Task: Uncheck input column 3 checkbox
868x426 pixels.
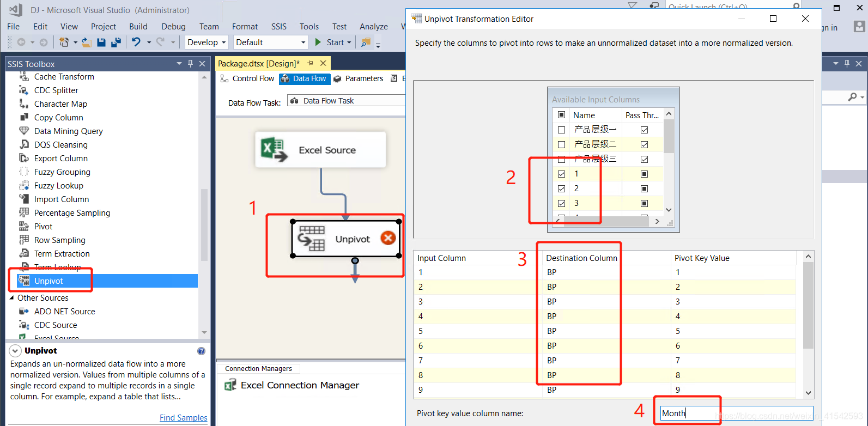Action: [561, 203]
